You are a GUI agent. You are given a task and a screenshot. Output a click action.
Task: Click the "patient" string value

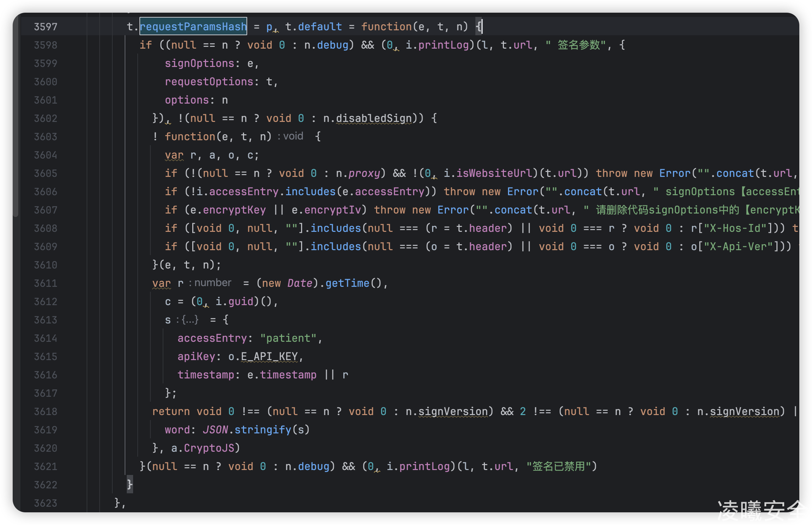tap(288, 338)
